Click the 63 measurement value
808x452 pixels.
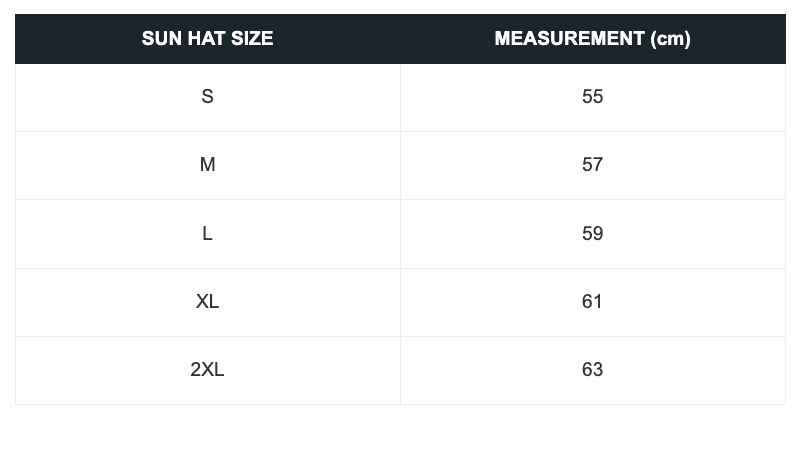click(592, 370)
